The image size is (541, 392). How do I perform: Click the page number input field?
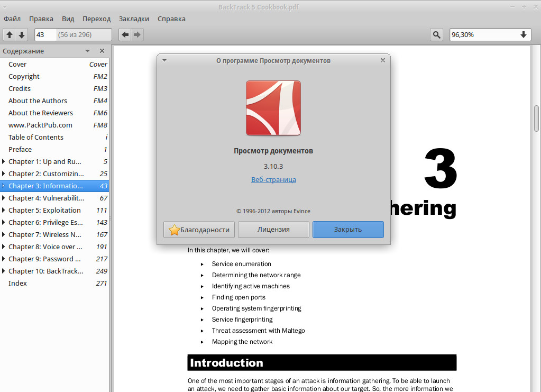point(45,34)
